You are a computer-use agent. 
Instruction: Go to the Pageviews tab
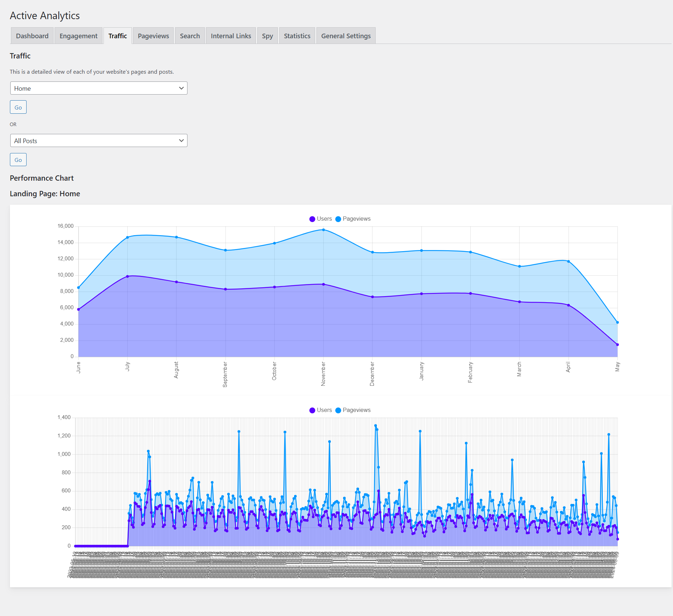153,36
